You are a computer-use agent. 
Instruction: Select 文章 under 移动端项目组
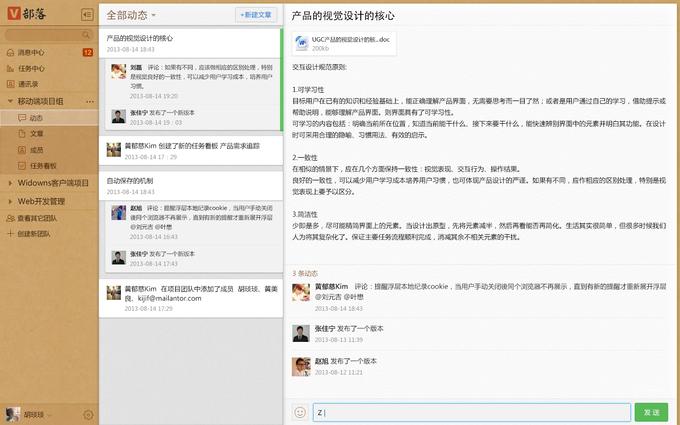(37, 133)
